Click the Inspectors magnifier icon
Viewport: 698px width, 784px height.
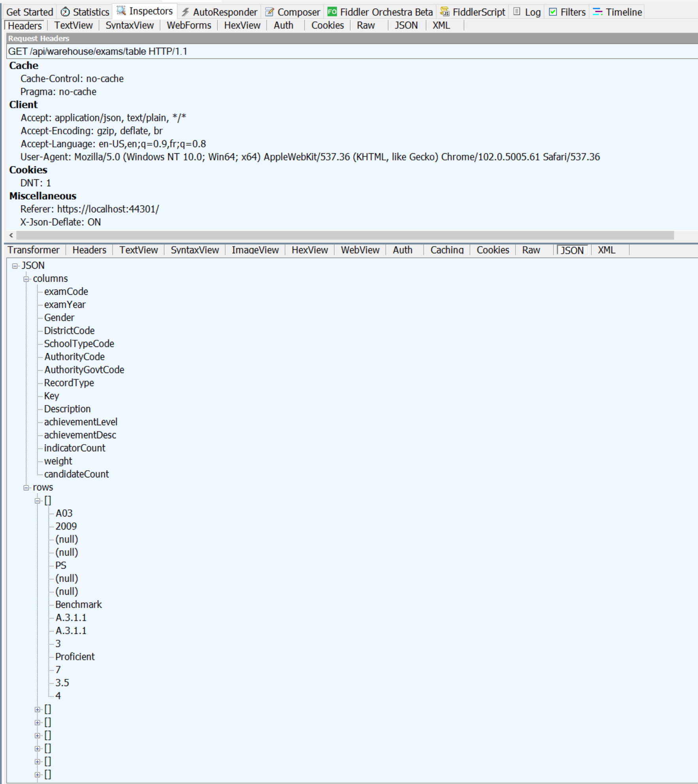(121, 11)
